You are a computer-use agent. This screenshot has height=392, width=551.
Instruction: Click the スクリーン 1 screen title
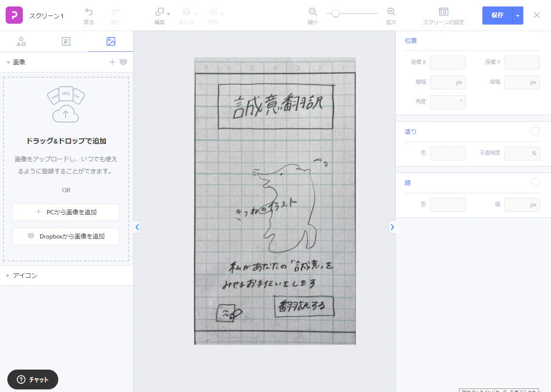46,16
